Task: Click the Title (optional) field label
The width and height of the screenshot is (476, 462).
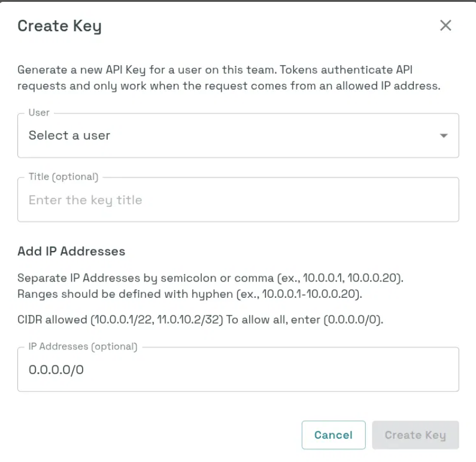Action: pos(63,177)
